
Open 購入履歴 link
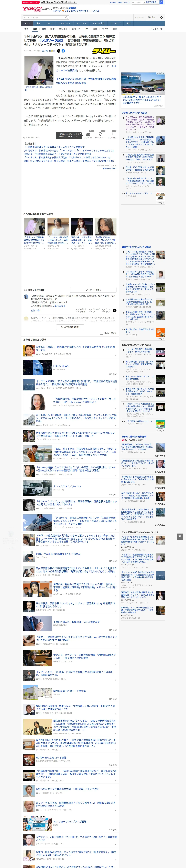tap(152, 18)
